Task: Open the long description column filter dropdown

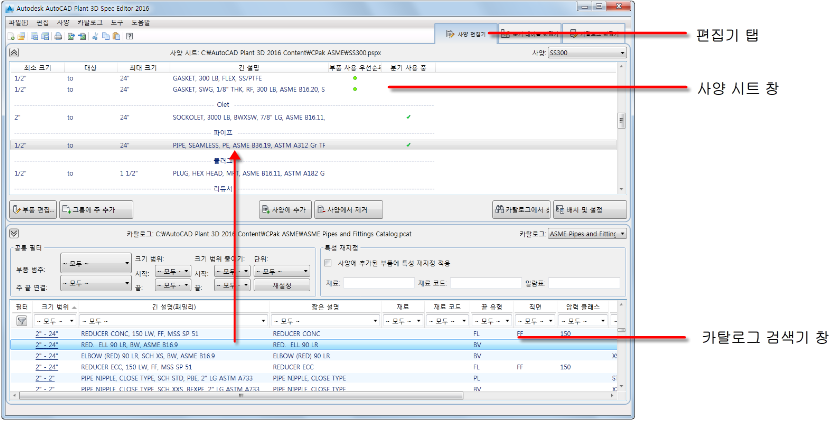Action: tap(173, 321)
